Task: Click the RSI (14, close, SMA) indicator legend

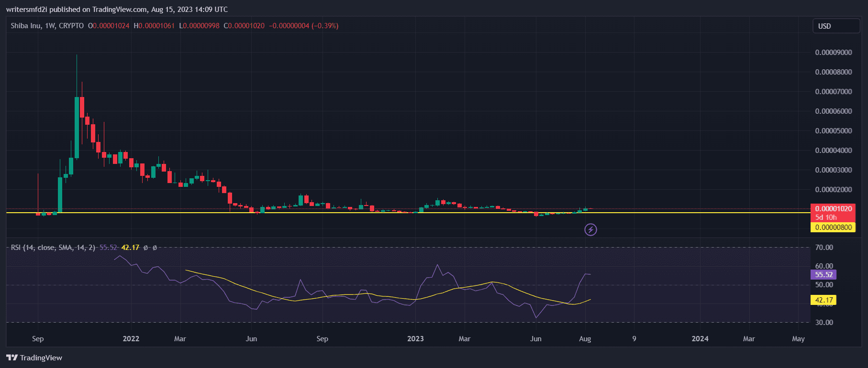Action: 53,248
